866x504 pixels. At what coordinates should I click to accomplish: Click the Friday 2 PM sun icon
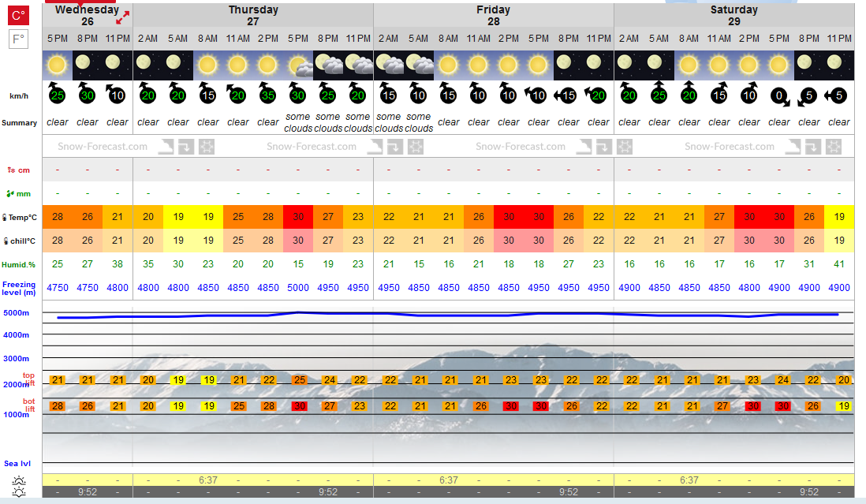point(508,65)
